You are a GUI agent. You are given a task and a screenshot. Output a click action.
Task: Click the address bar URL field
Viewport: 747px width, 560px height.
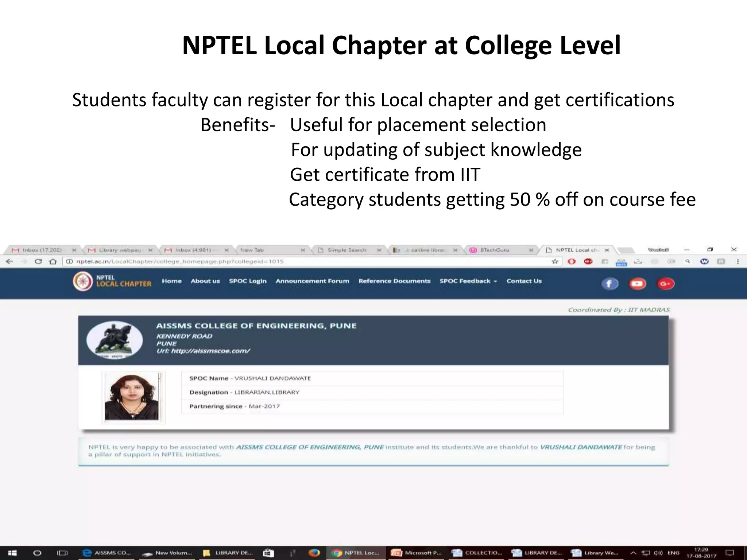point(312,261)
